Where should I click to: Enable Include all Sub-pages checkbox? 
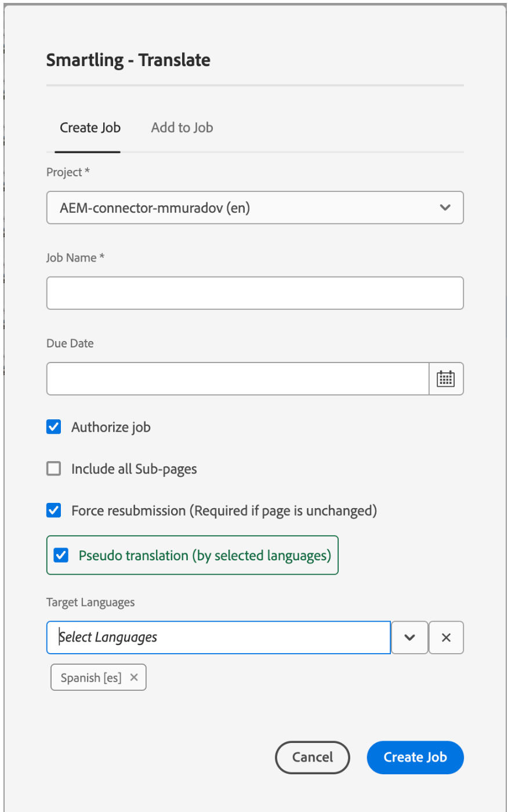[53, 469]
